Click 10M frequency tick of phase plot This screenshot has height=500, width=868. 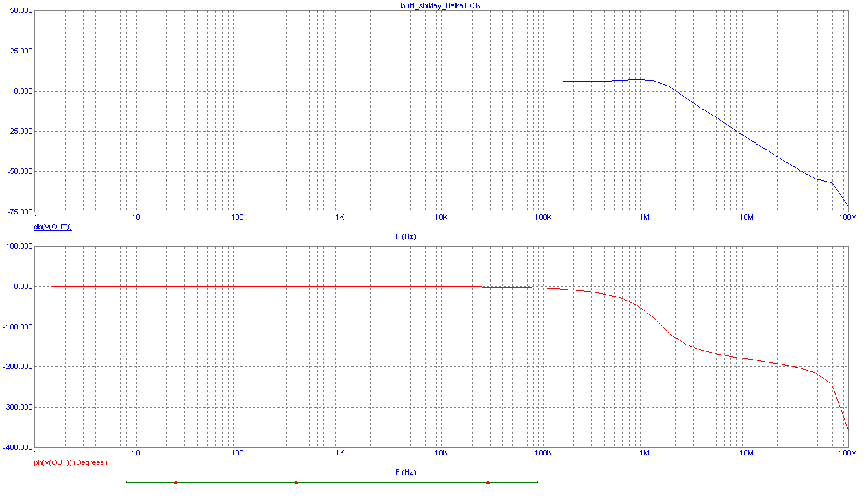(746, 453)
